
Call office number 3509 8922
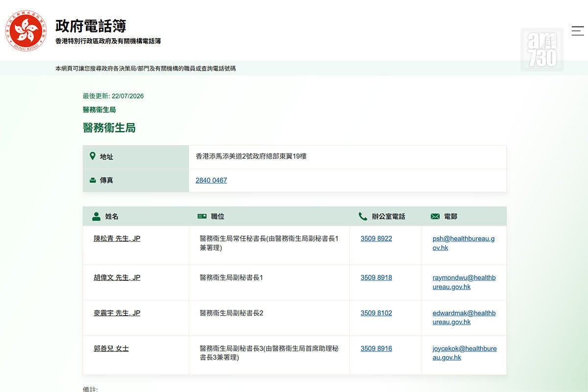(x=376, y=239)
